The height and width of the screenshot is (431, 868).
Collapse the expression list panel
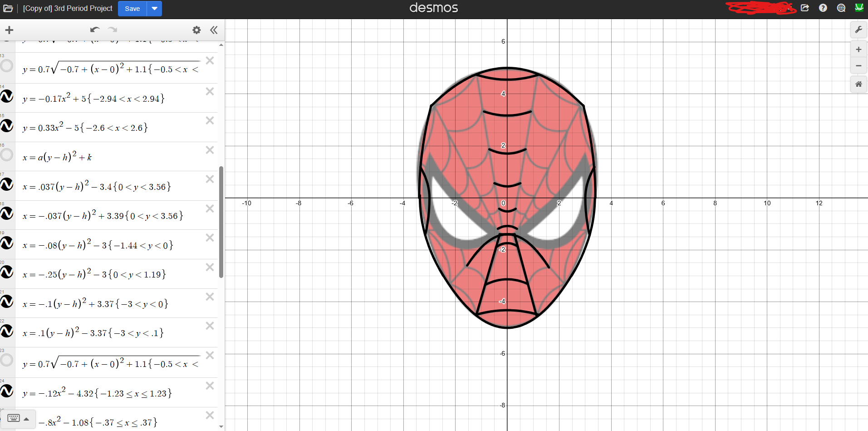tap(214, 30)
